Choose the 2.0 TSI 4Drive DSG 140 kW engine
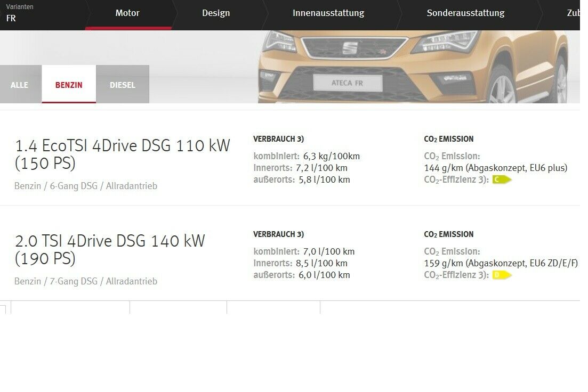588x392 pixels. click(110, 249)
